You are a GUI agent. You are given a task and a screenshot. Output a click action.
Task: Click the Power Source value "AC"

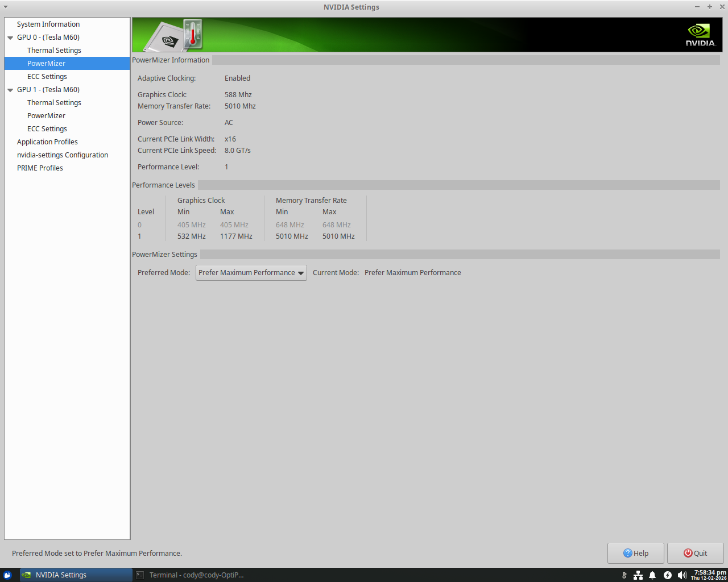click(x=229, y=123)
